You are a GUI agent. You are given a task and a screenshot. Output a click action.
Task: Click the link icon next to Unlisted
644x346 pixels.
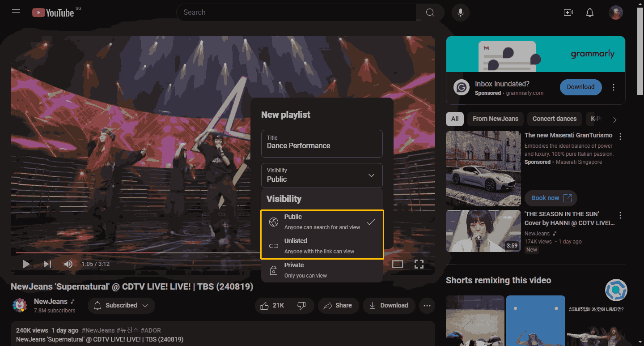pyautogui.click(x=273, y=246)
